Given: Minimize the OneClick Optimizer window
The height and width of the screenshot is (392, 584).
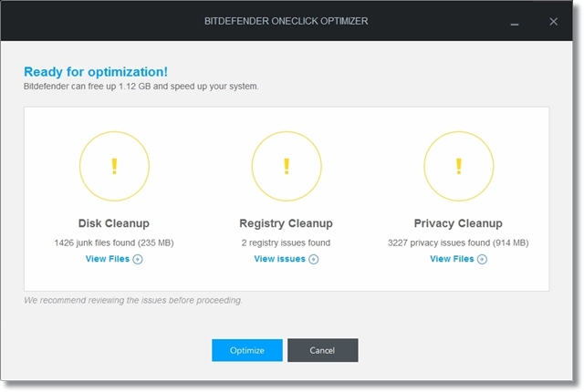Looking at the screenshot, I should pos(515,22).
